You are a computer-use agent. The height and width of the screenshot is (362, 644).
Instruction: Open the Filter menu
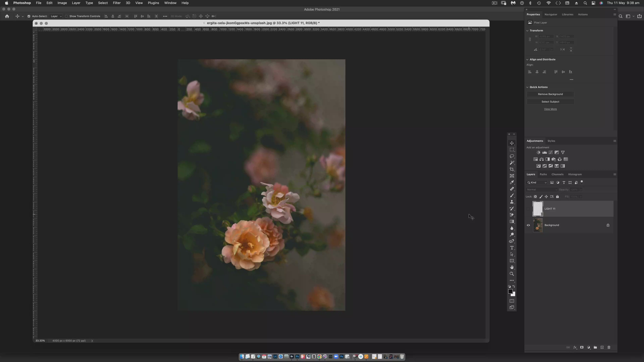tap(117, 3)
